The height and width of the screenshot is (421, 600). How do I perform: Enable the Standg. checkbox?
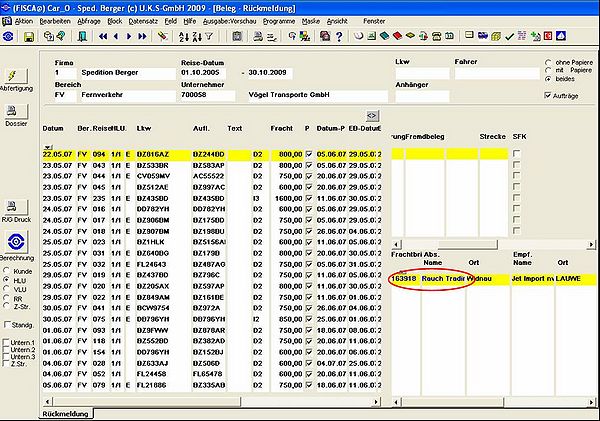(7, 325)
